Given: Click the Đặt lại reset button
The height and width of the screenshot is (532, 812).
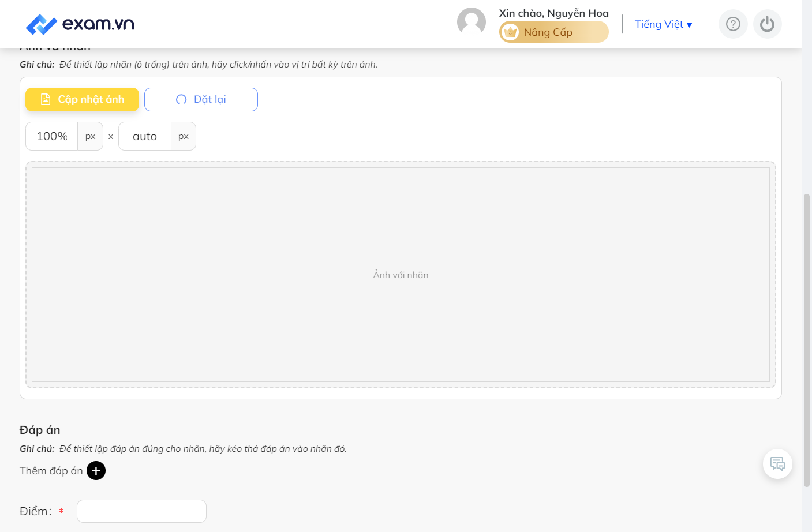Looking at the screenshot, I should 201,99.
